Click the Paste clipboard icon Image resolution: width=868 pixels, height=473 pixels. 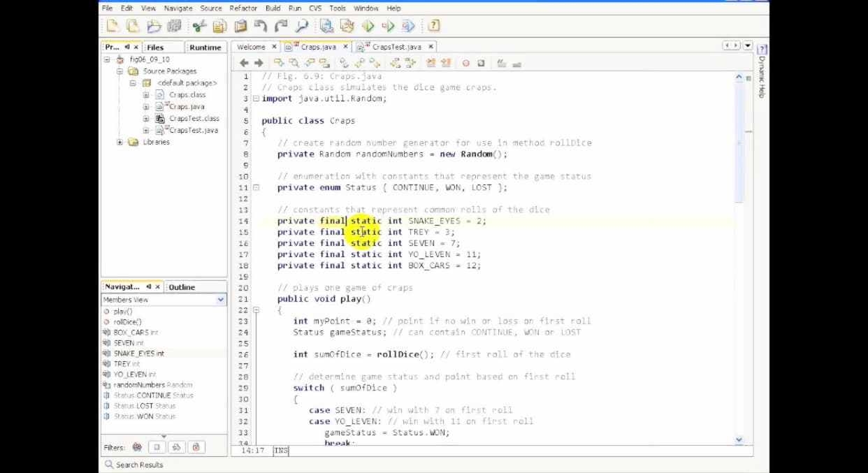tap(240, 26)
